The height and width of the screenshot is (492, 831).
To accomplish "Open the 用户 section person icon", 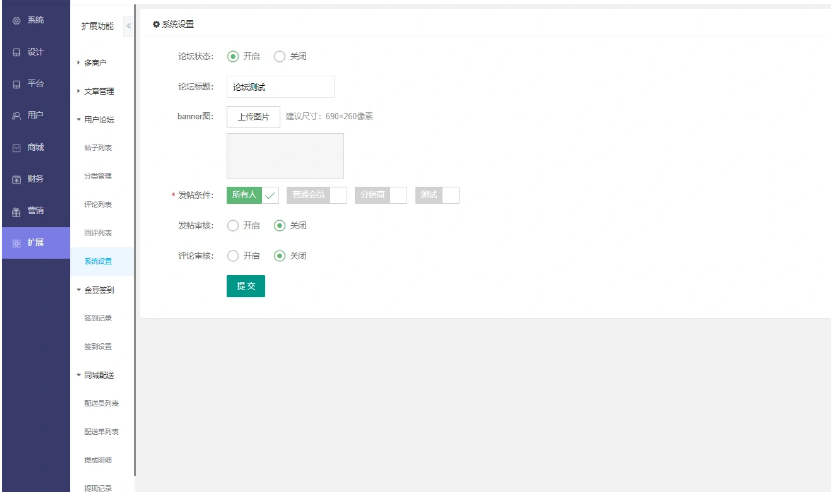I will coord(16,116).
